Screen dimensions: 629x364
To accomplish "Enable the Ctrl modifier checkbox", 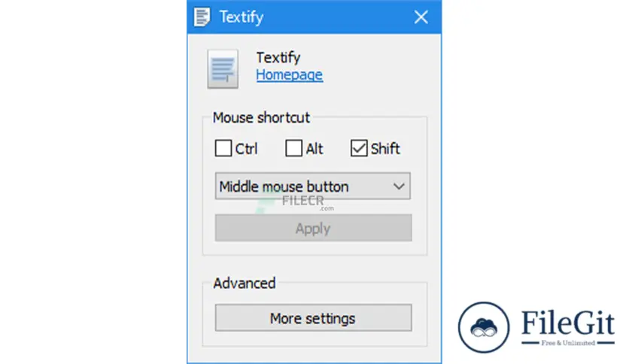I will click(223, 148).
